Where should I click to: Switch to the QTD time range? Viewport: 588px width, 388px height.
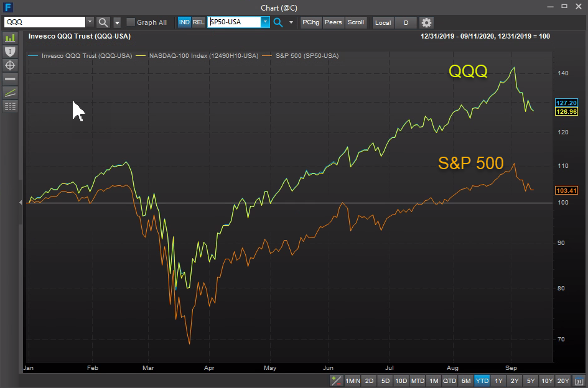point(450,381)
